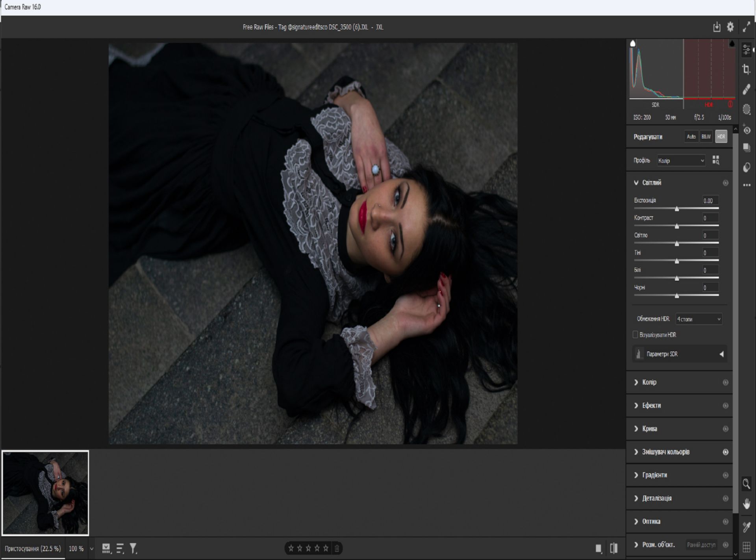Screen dimensions: 756x560
Task: Open the Edit sliders panel icon
Action: tap(747, 50)
